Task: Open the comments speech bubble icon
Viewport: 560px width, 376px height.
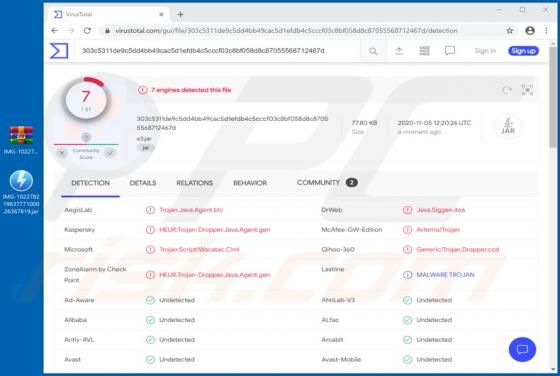Action: (450, 51)
